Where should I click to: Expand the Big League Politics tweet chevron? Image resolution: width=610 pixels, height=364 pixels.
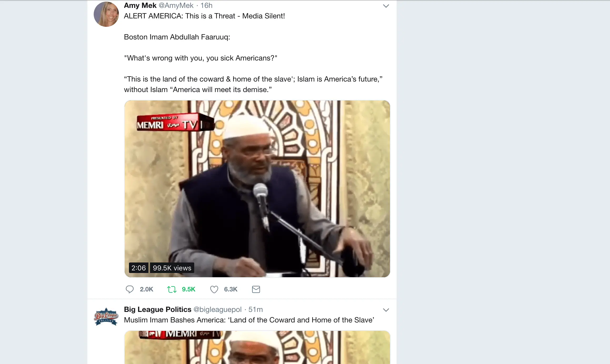click(386, 310)
